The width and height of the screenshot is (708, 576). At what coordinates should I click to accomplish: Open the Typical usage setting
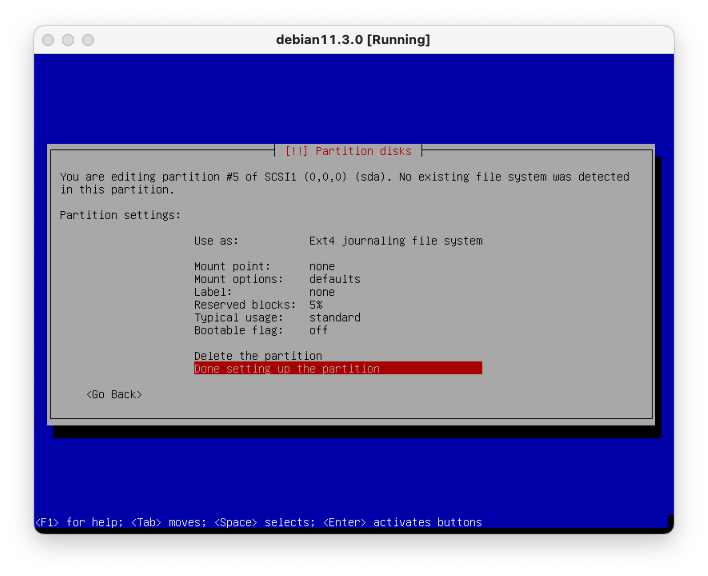277,318
